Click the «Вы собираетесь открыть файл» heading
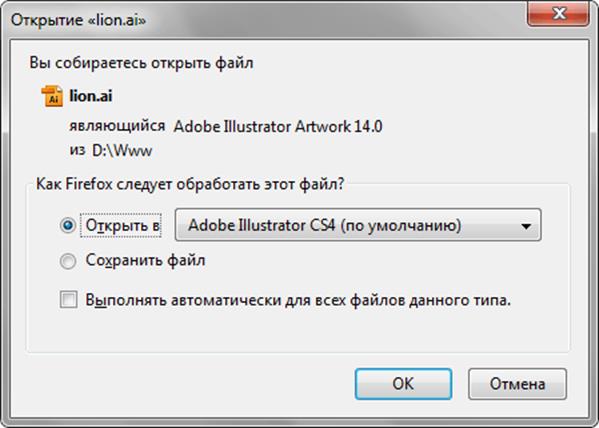The image size is (599, 428). (x=141, y=63)
